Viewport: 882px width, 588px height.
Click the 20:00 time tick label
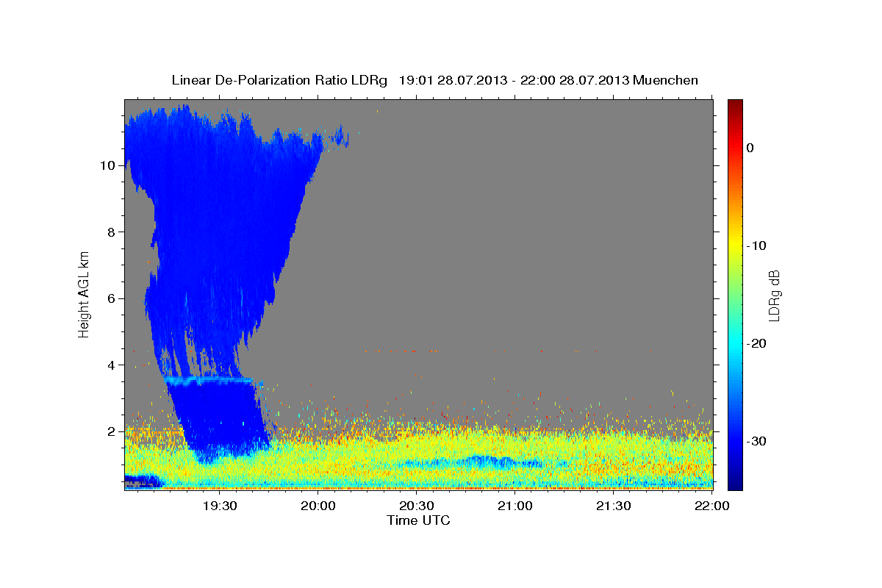[x=318, y=506]
